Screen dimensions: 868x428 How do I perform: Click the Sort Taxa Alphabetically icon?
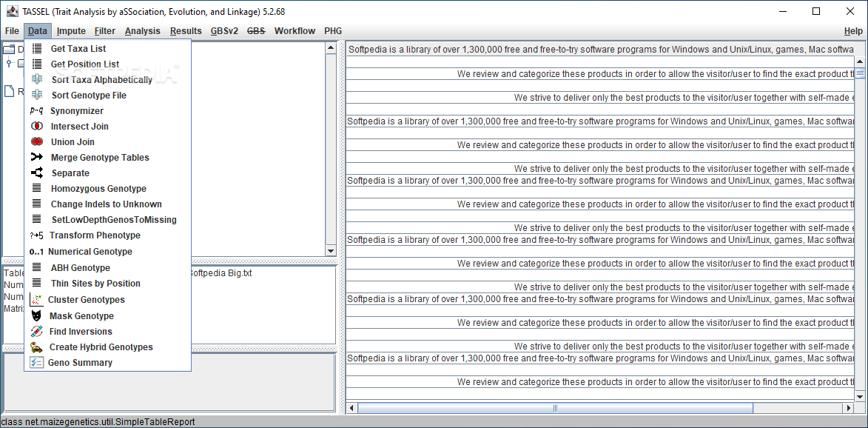[37, 80]
